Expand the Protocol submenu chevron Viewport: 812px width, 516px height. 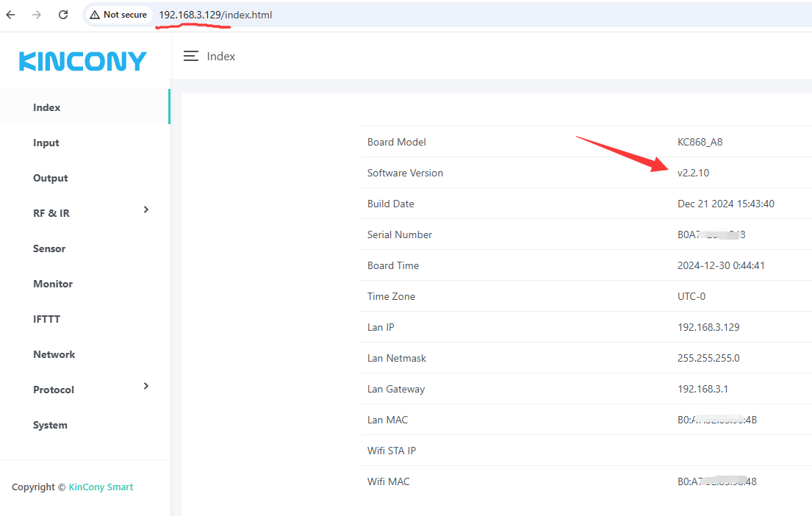(x=145, y=387)
